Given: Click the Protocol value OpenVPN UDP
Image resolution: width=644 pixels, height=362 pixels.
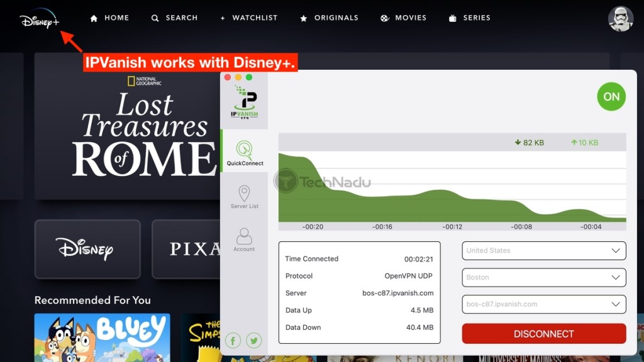Looking at the screenshot, I should click(x=408, y=276).
